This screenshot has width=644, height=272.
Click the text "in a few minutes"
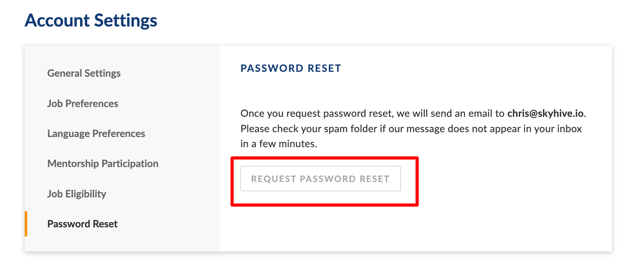point(278,144)
